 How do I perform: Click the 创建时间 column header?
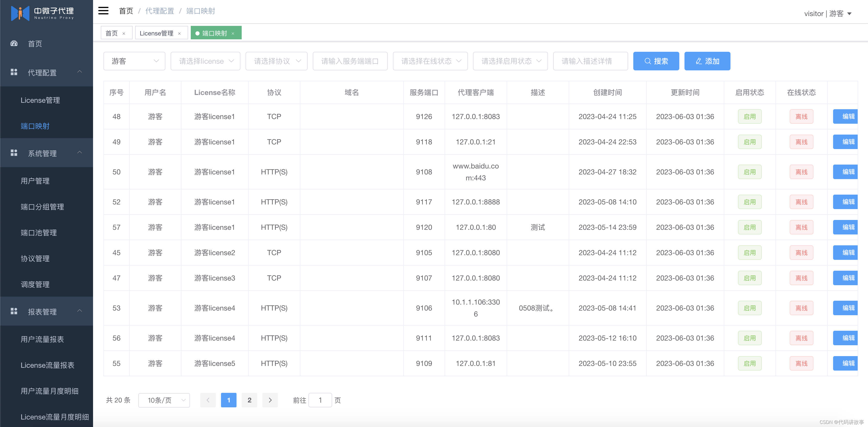pos(607,92)
